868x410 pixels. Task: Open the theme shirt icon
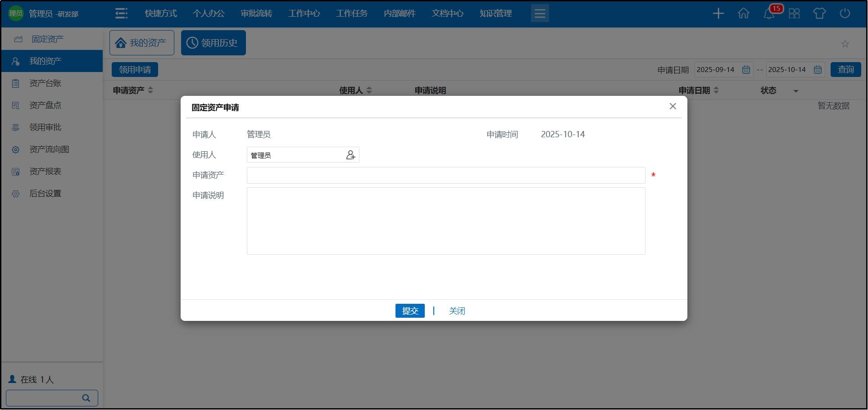click(x=819, y=14)
